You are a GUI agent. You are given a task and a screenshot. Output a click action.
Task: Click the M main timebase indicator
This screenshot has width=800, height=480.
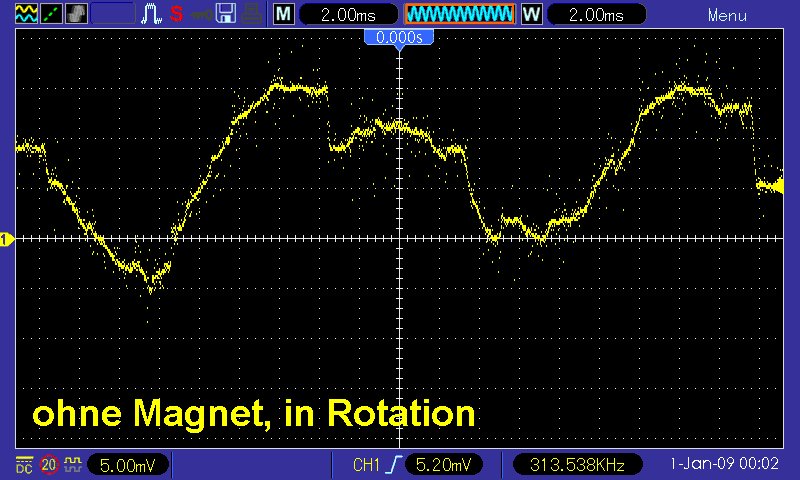284,15
